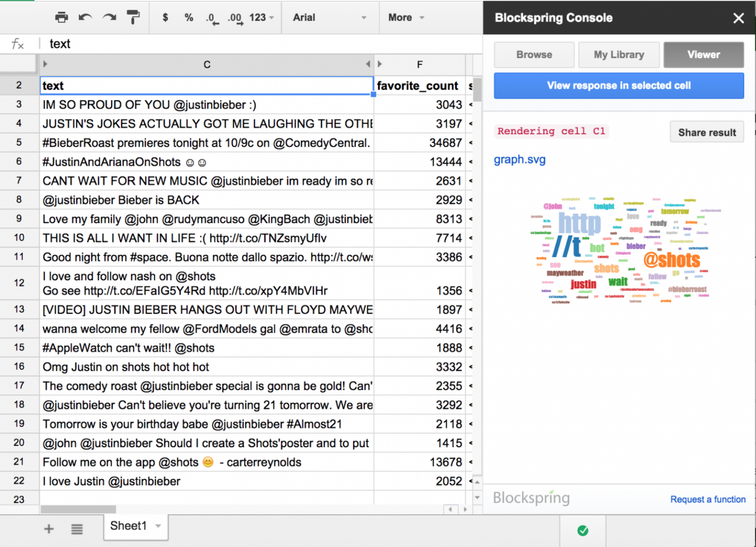Select the '#JustinAndArianaOnShots' cell
The image size is (756, 547).
(x=207, y=162)
